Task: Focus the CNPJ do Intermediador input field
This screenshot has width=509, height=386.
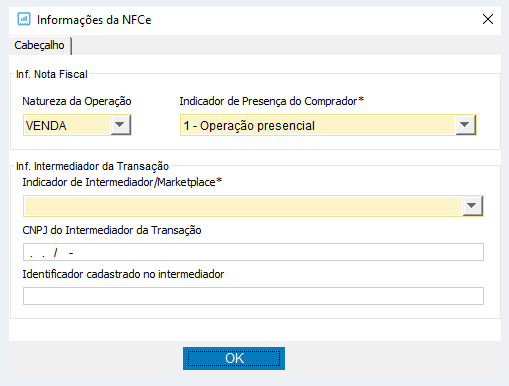Action: point(253,252)
